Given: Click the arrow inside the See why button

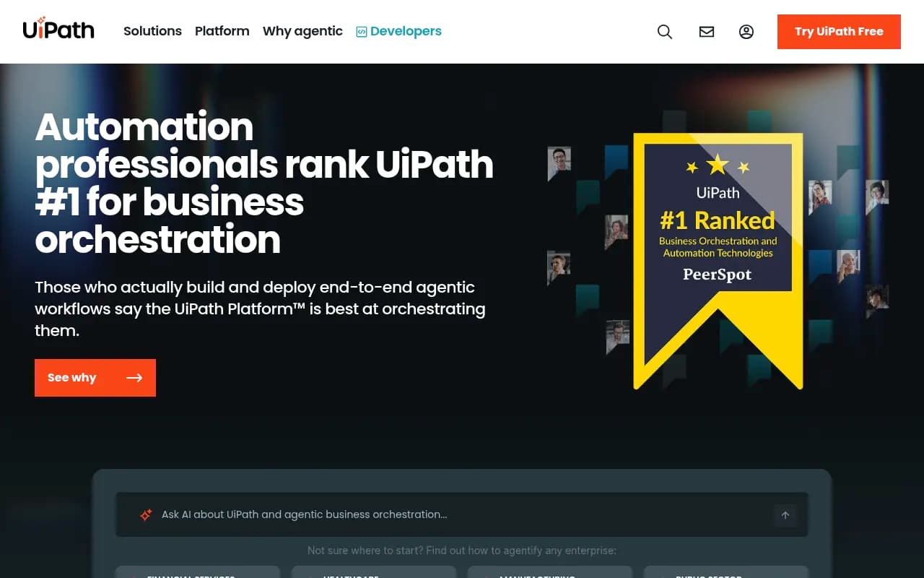Looking at the screenshot, I should (x=134, y=377).
